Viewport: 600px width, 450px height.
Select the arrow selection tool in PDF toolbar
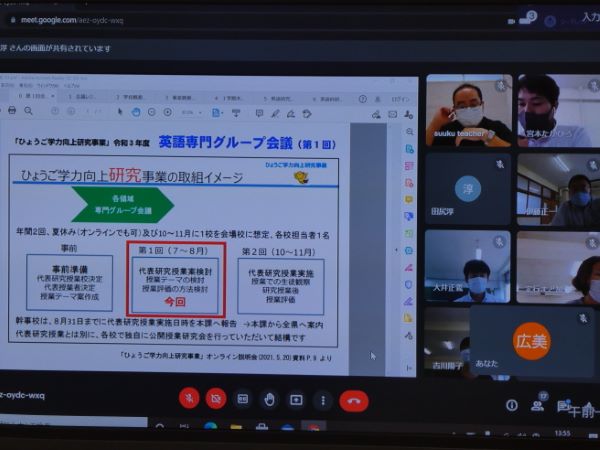pos(120,112)
